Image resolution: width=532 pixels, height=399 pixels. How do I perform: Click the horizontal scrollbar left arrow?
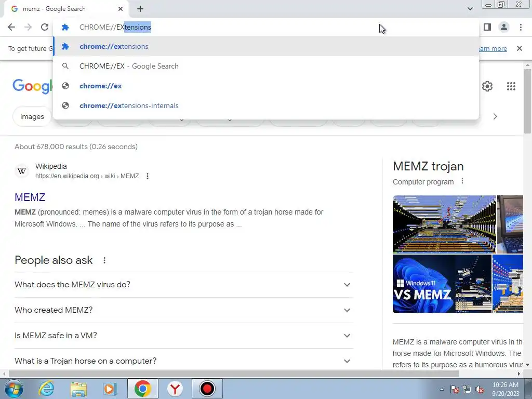[4, 374]
